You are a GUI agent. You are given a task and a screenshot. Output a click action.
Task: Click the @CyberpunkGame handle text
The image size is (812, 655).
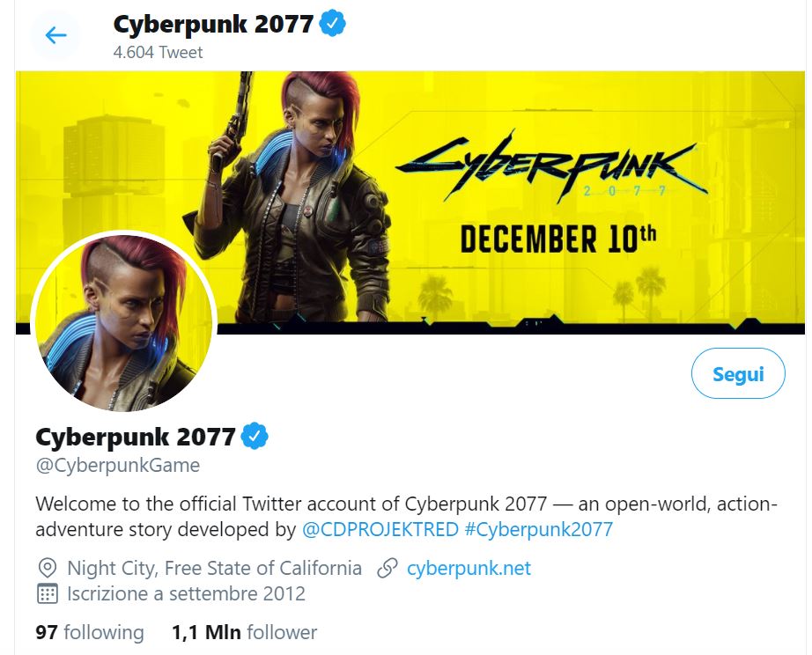point(118,465)
